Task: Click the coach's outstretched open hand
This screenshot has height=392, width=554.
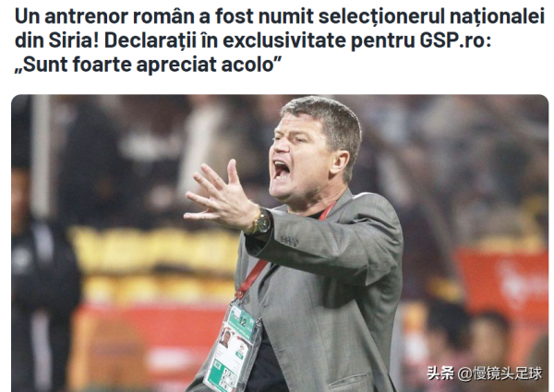Action: (221, 196)
